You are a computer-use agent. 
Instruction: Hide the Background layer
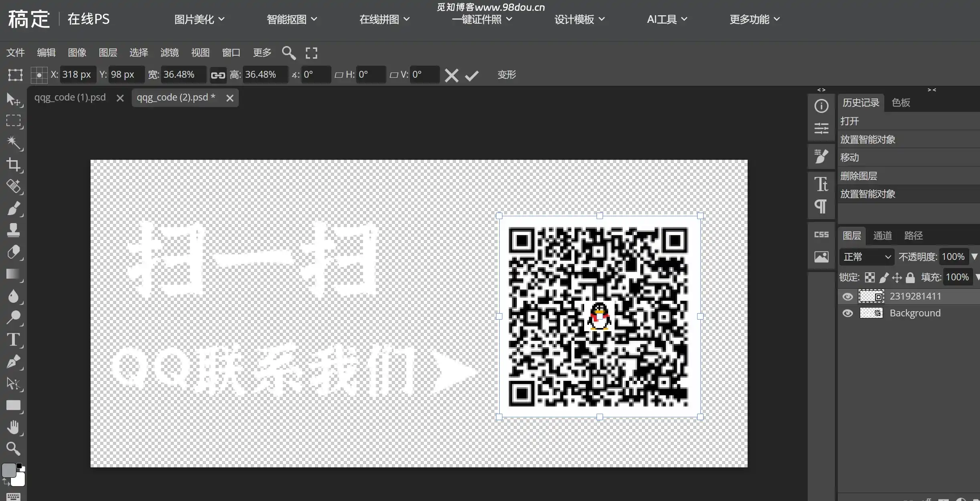847,313
